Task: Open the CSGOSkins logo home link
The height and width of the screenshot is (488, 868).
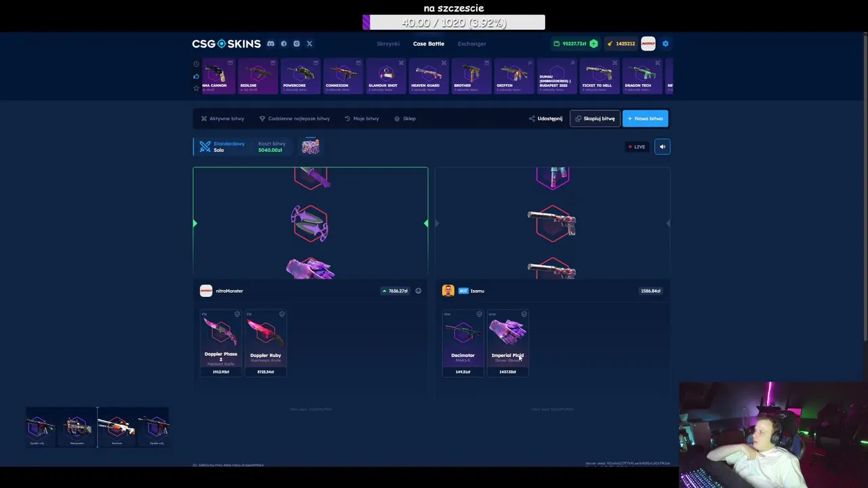Action: pyautogui.click(x=226, y=43)
